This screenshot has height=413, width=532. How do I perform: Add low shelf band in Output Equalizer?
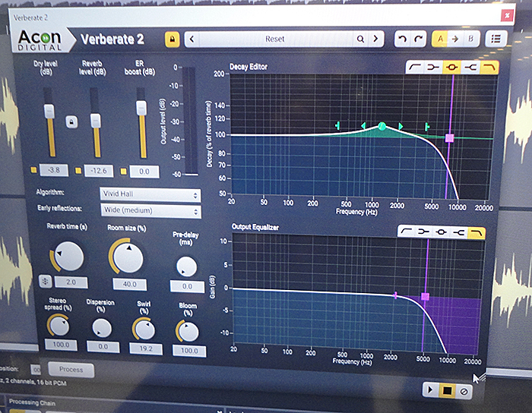click(x=423, y=232)
